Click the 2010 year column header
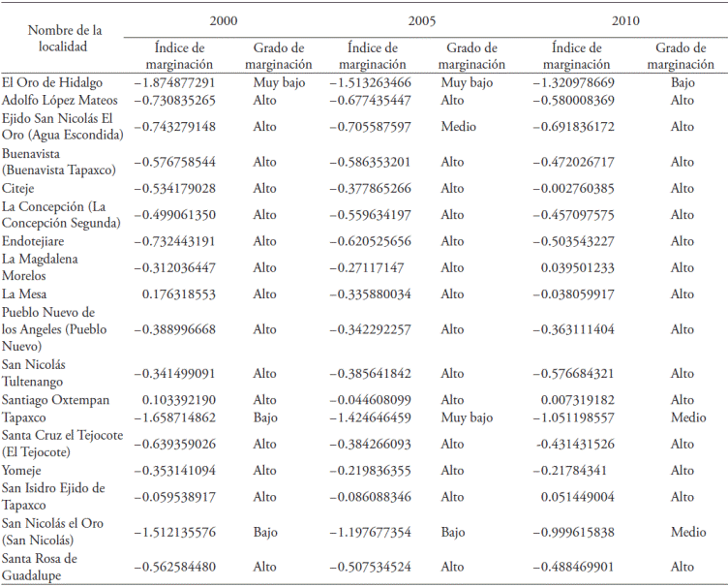Image resolution: width=728 pixels, height=587 pixels. pos(624,19)
